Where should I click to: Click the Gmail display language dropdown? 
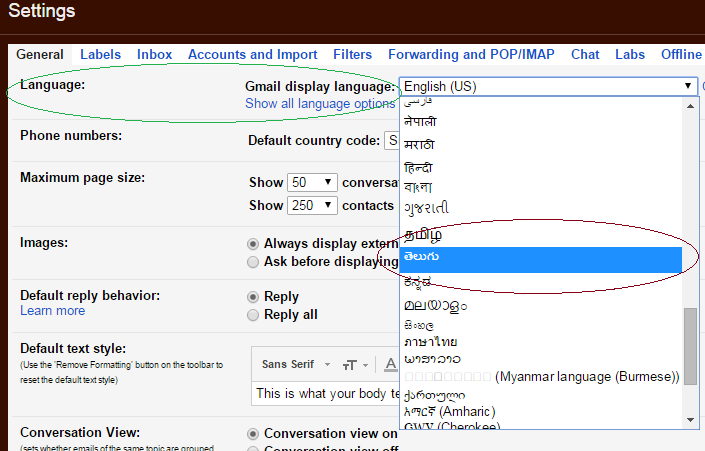548,86
